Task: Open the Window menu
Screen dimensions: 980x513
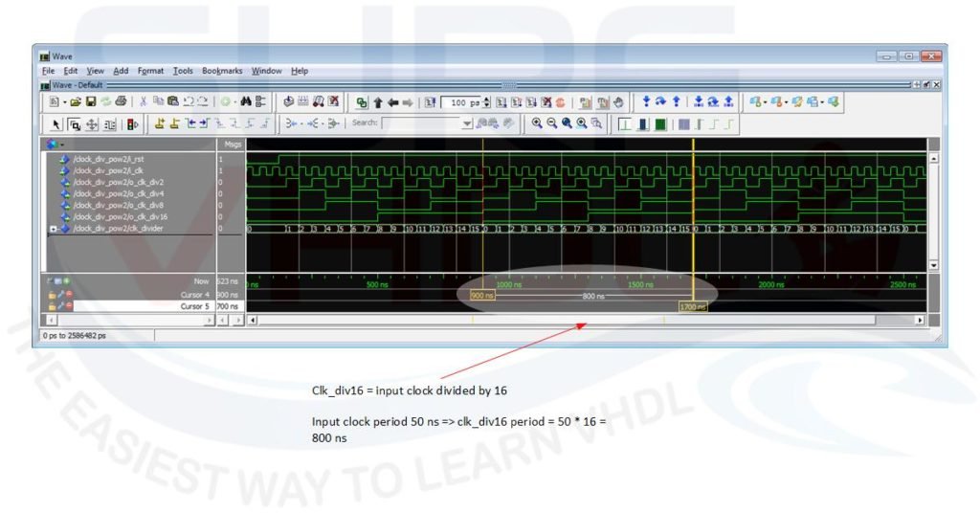Action: (266, 71)
